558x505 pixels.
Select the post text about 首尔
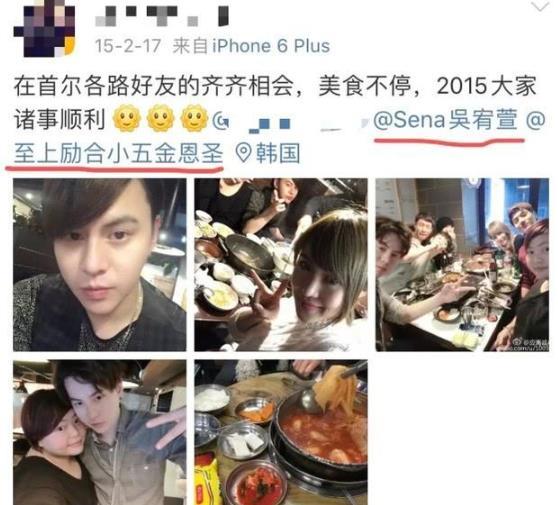click(275, 103)
